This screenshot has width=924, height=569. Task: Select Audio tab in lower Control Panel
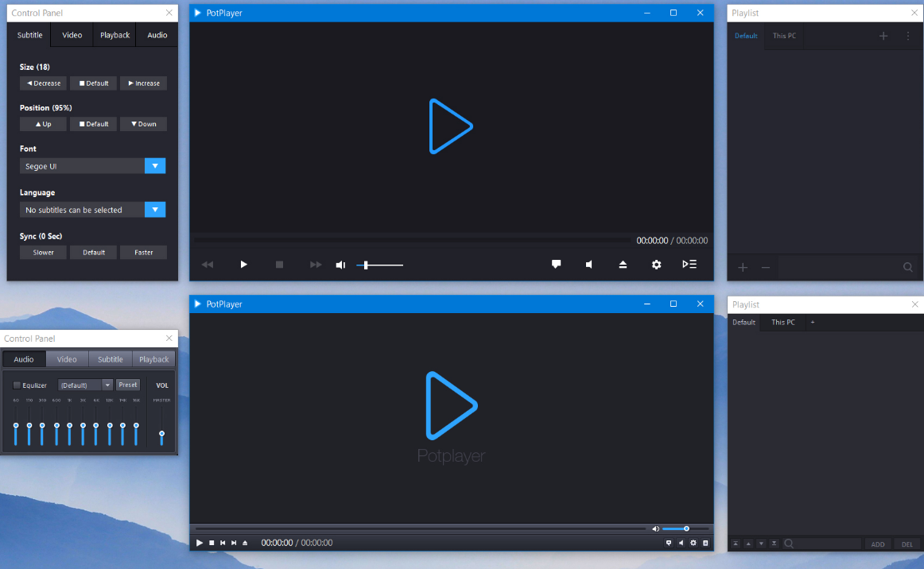24,359
